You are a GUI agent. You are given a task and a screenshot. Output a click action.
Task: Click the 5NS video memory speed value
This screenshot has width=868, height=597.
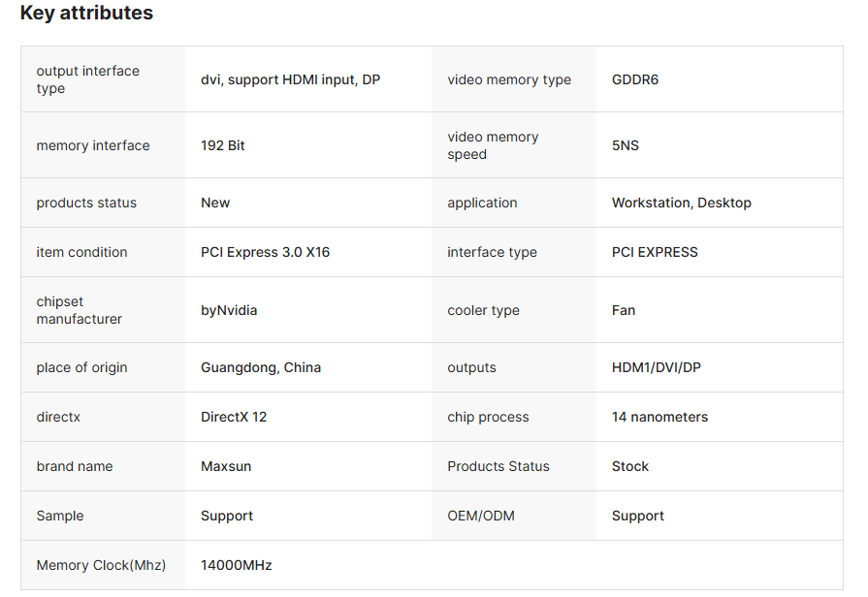click(625, 145)
